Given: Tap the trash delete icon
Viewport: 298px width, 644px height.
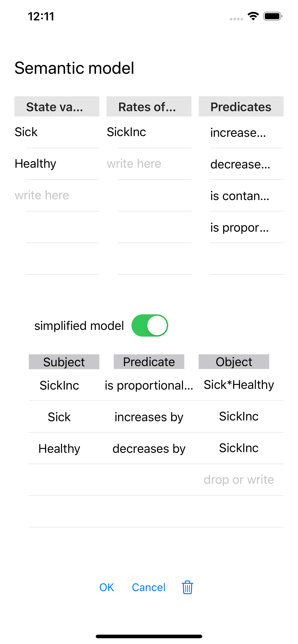Looking at the screenshot, I should (x=187, y=587).
